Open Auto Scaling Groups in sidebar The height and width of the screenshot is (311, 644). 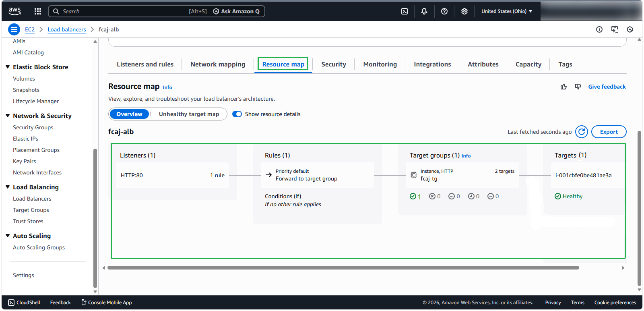(x=39, y=247)
